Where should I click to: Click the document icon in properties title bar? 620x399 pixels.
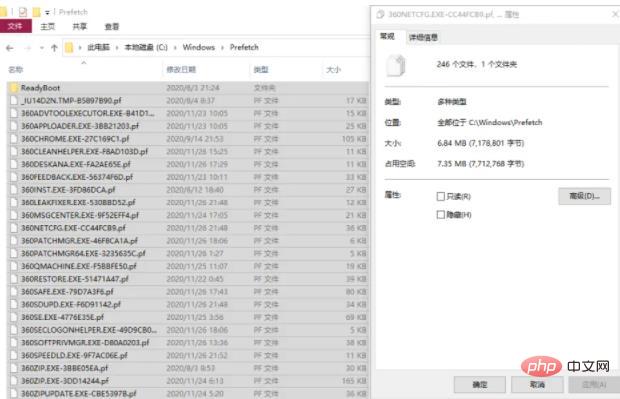tap(380, 15)
